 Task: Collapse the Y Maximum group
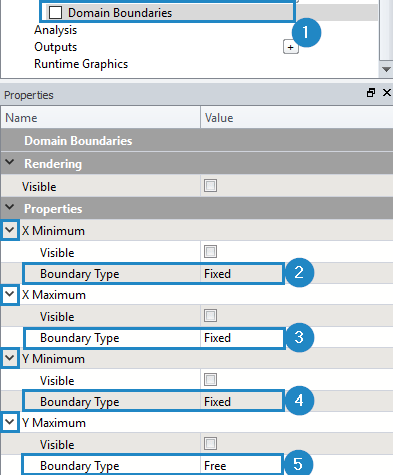click(10, 422)
